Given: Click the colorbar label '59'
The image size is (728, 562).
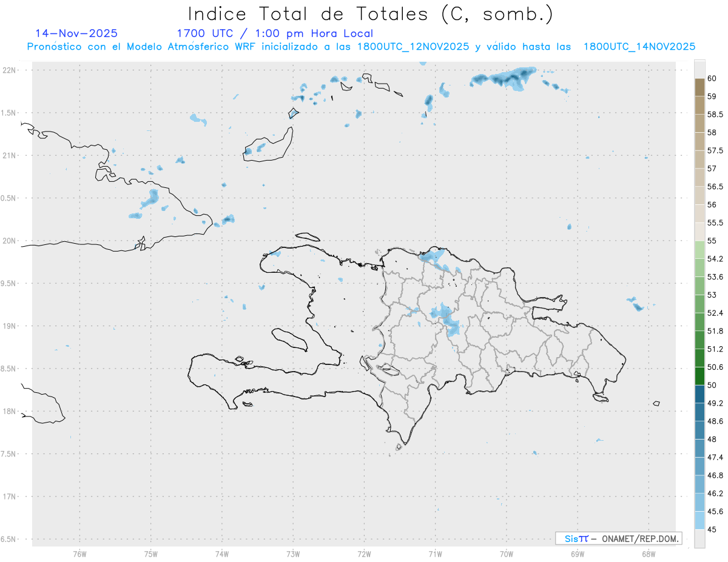Looking at the screenshot, I should (x=712, y=96).
